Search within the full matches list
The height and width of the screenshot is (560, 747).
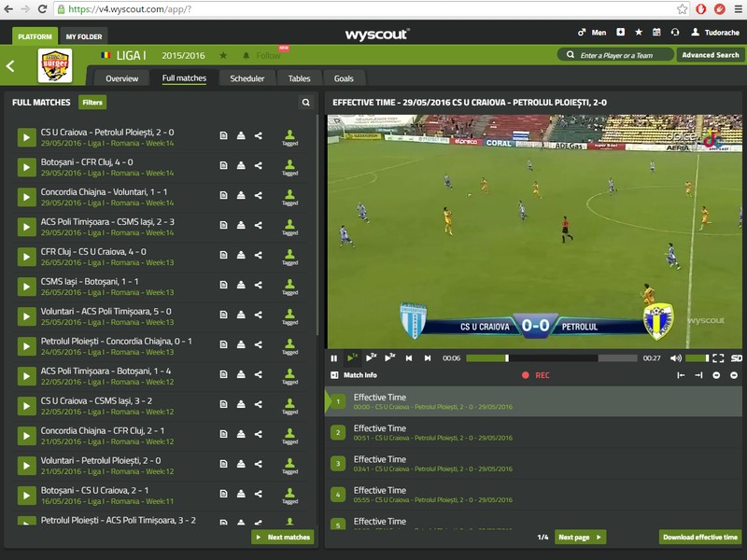pyautogui.click(x=306, y=103)
